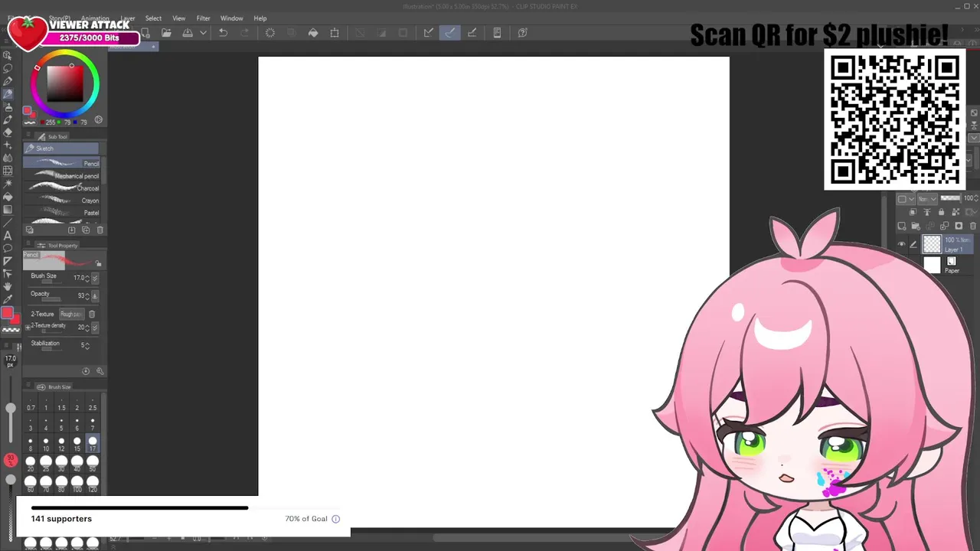
Task: Delete sub tool with trash icon
Action: tap(100, 230)
